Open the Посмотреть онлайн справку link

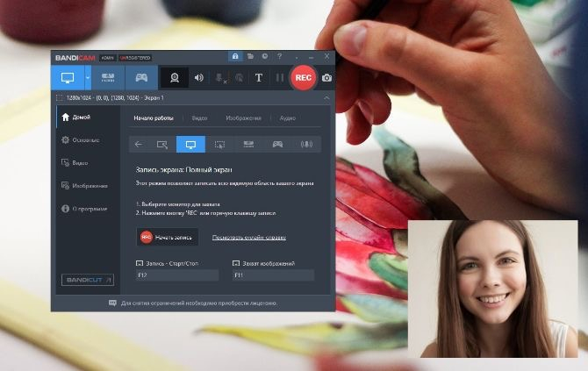click(x=249, y=237)
